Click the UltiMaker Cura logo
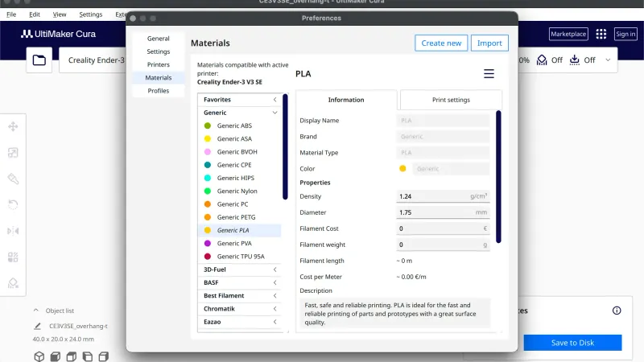The image size is (644, 362). [58, 34]
